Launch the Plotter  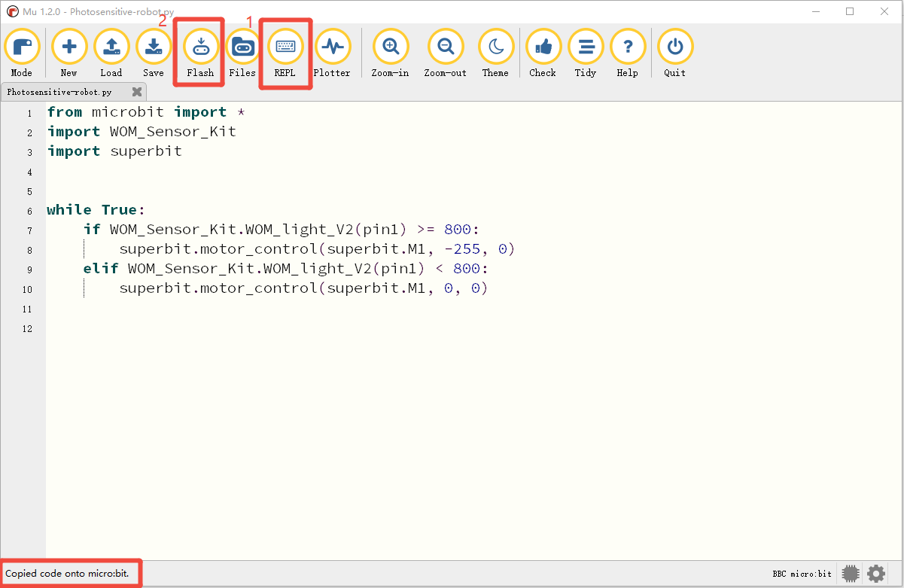[x=332, y=53]
